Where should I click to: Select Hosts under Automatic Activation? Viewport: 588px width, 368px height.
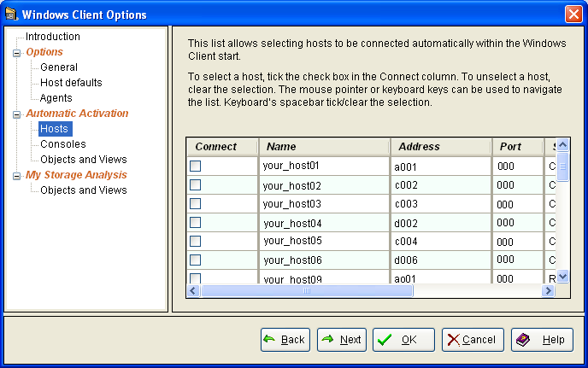tap(55, 129)
